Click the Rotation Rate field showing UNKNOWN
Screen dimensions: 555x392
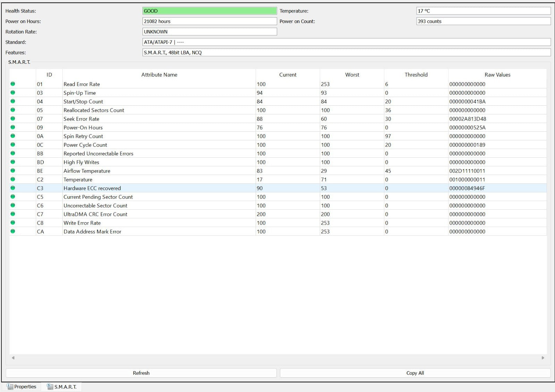tap(210, 32)
